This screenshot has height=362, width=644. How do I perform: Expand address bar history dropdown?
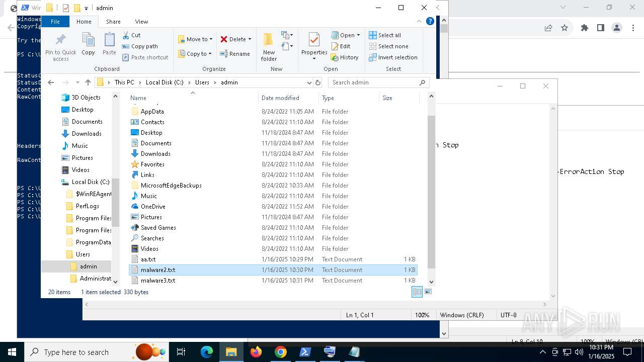309,82
